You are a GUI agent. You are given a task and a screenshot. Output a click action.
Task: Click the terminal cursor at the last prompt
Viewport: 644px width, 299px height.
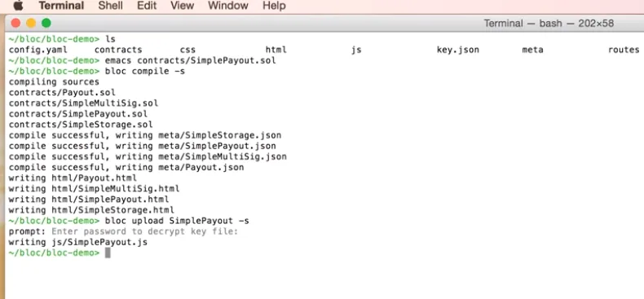[x=108, y=253]
